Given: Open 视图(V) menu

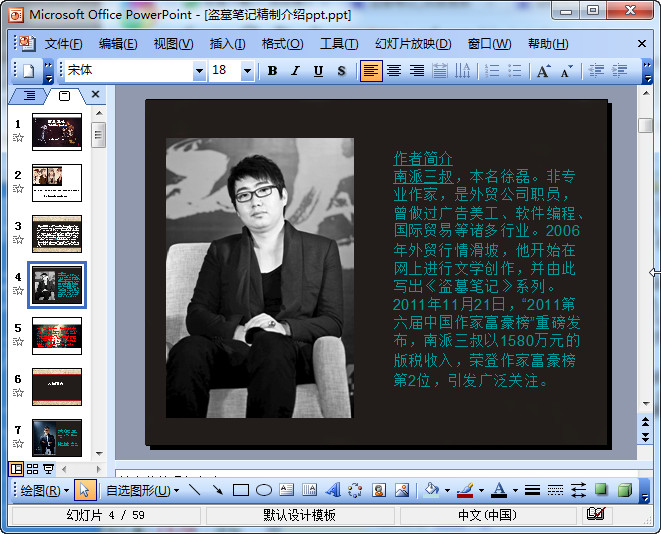Looking at the screenshot, I should 173,44.
